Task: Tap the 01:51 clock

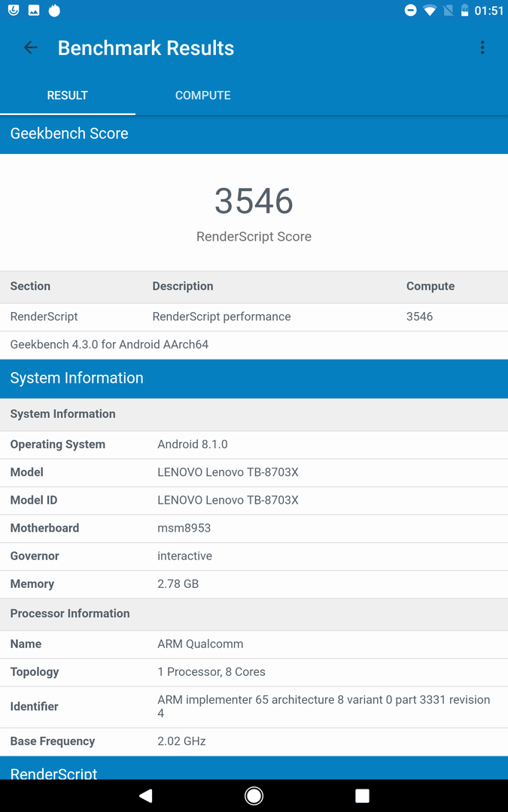Action: [489, 11]
